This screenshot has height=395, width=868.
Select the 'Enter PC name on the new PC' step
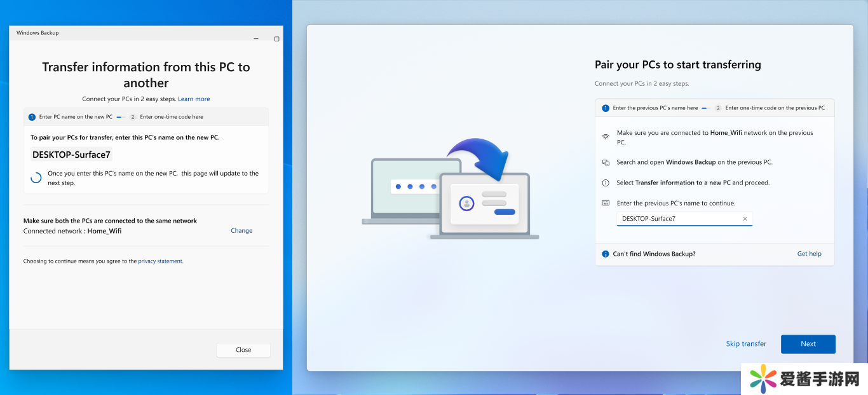point(70,117)
